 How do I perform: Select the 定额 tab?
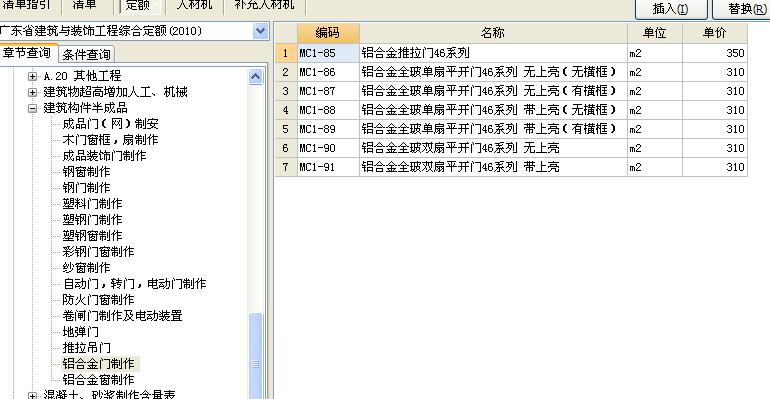pos(138,5)
